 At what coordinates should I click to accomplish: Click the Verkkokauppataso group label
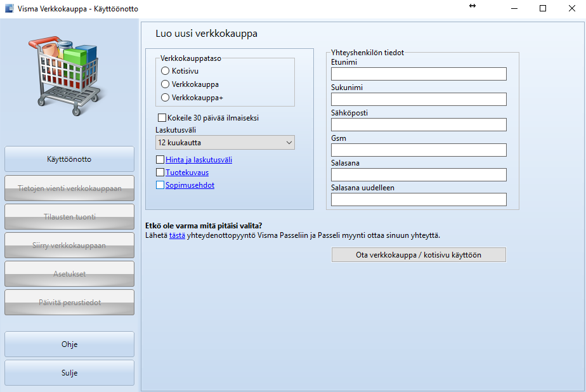[191, 58]
